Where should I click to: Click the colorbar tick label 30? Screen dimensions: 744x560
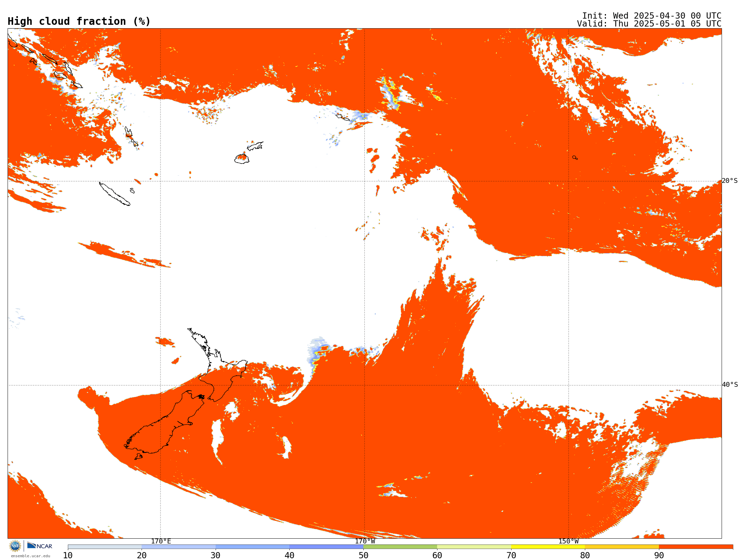tap(216, 555)
